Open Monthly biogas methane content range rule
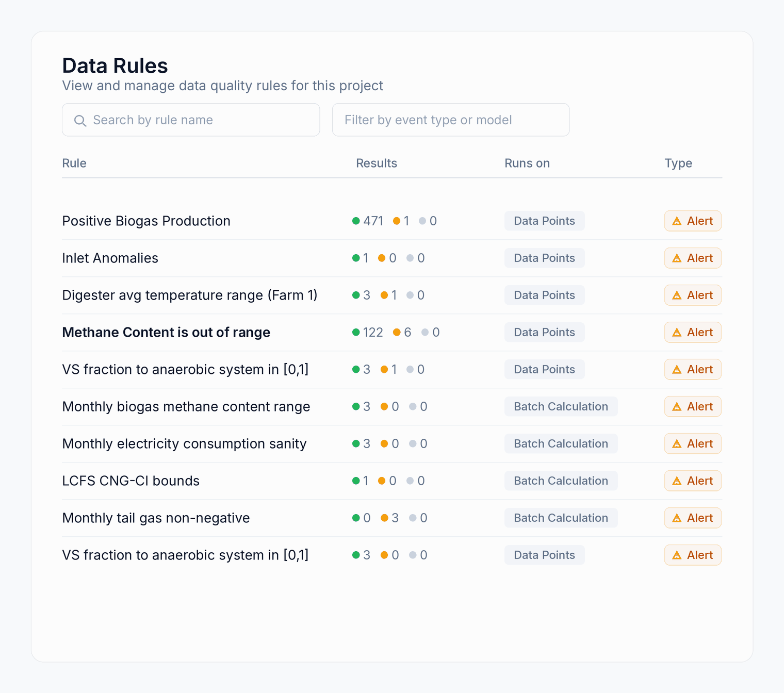Viewport: 784px width, 693px height. (x=186, y=406)
